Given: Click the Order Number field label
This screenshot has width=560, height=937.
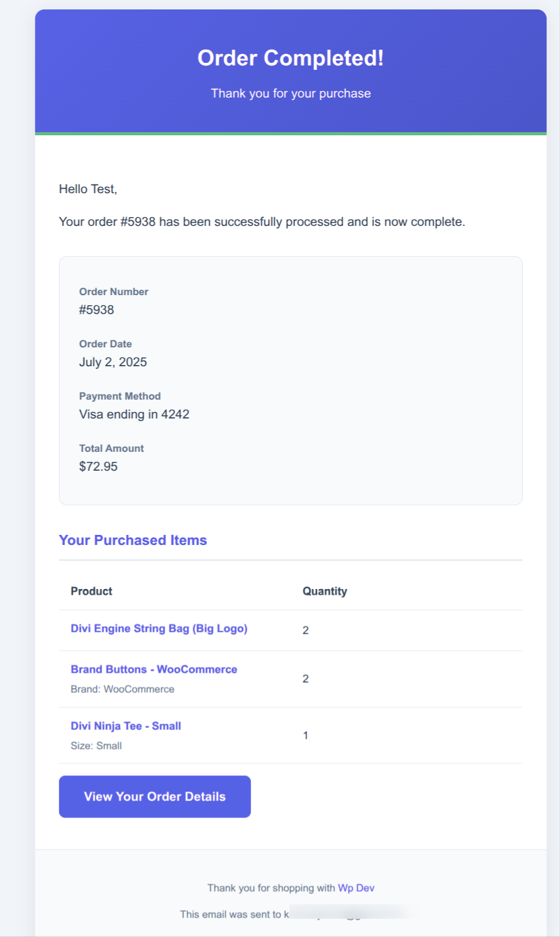Looking at the screenshot, I should (x=114, y=292).
